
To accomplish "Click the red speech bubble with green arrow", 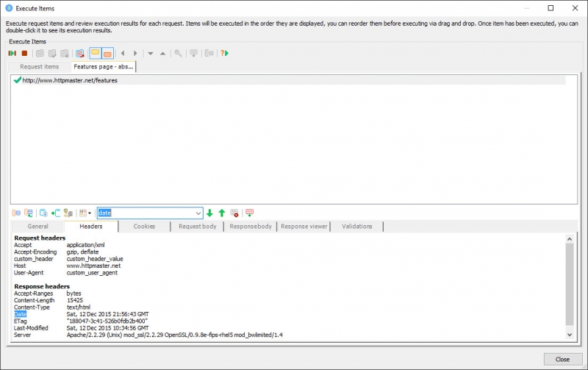I will 249,213.
